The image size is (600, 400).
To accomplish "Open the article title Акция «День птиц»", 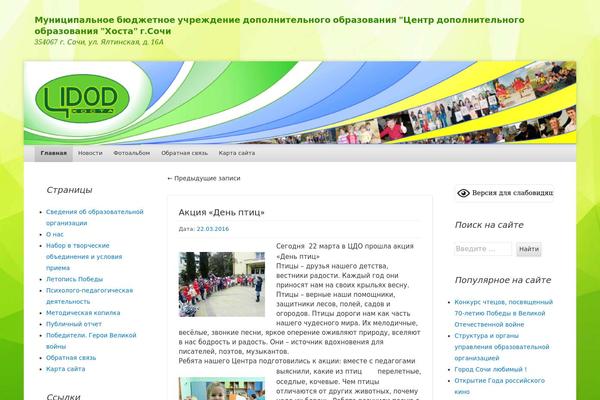I will coord(222,212).
